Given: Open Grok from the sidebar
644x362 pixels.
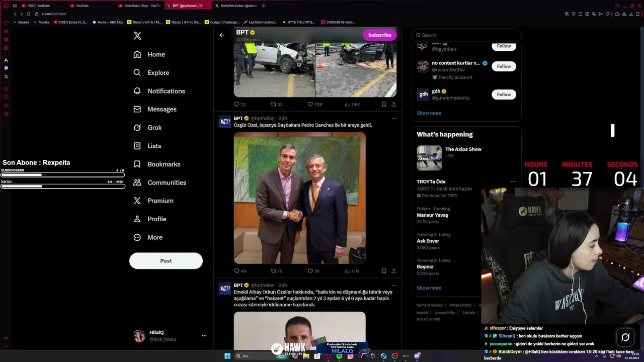Looking at the screenshot, I should pyautogui.click(x=147, y=128).
